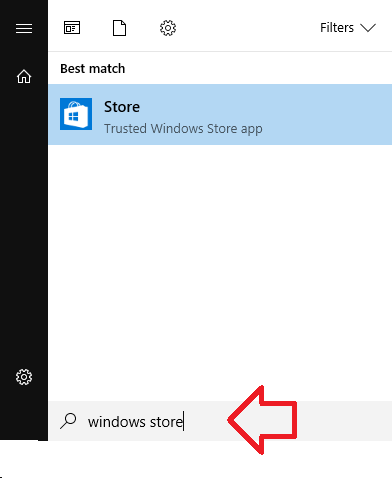Filter results by Apps icon

coord(72,28)
